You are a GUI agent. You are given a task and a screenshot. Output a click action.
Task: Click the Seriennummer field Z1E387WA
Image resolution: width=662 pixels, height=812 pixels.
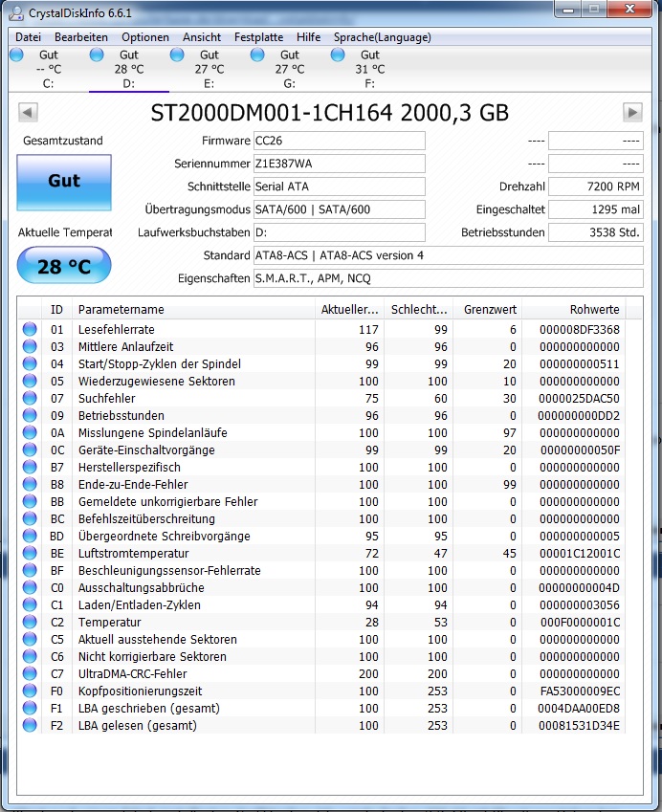pos(340,164)
